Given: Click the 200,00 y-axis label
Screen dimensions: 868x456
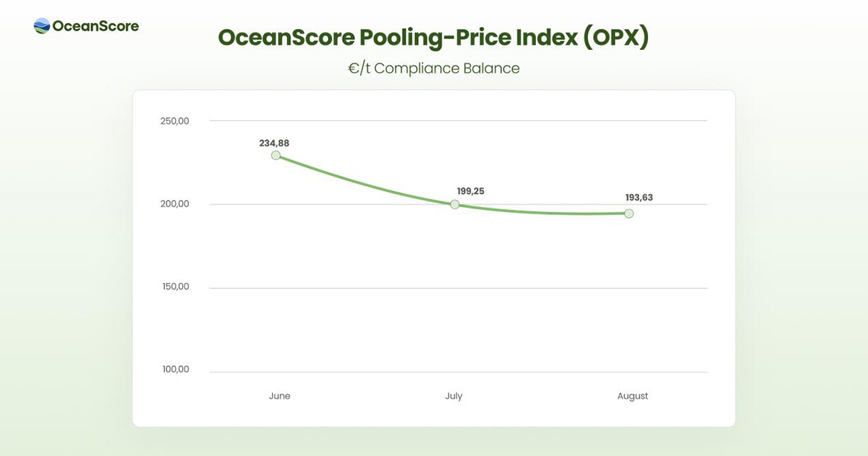Looking at the screenshot, I should 174,204.
